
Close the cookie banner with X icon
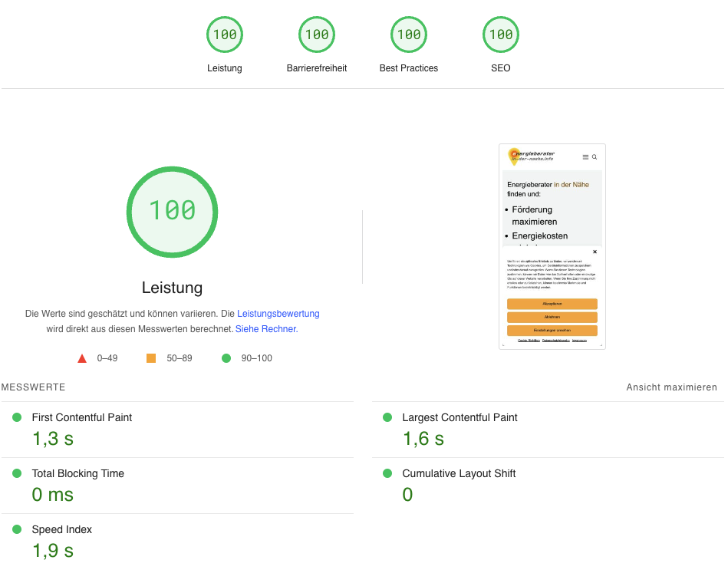point(595,252)
